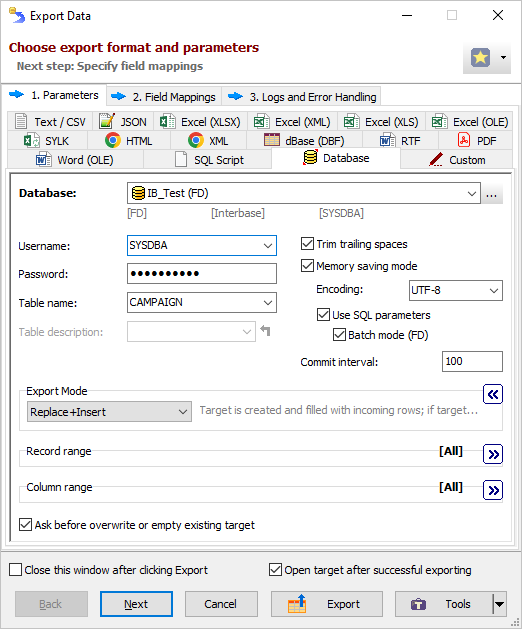Choose the dBase (DBF) format tab

click(x=305, y=141)
